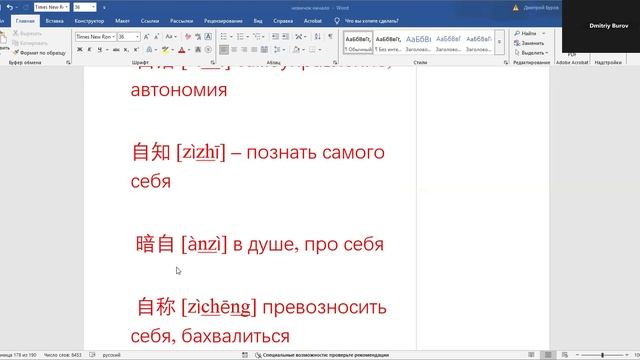The height and width of the screenshot is (360, 640).
Task: Click the accessibility check status bar message
Action: [x=322, y=355]
